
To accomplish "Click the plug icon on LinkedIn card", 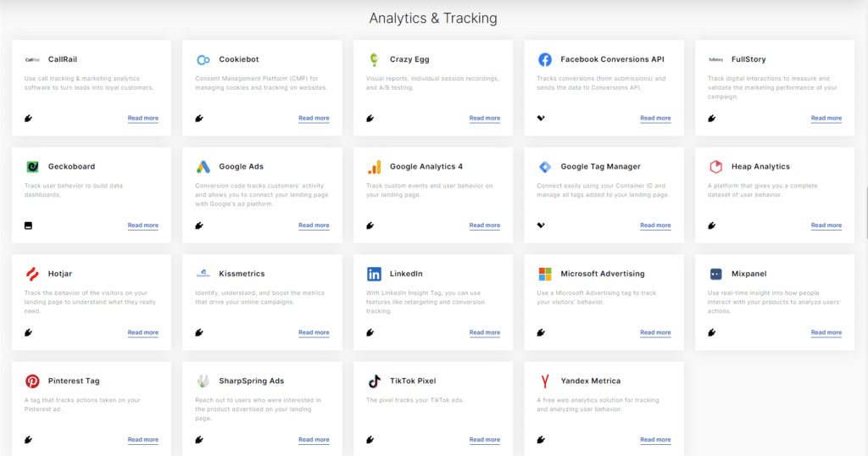I will coord(370,332).
